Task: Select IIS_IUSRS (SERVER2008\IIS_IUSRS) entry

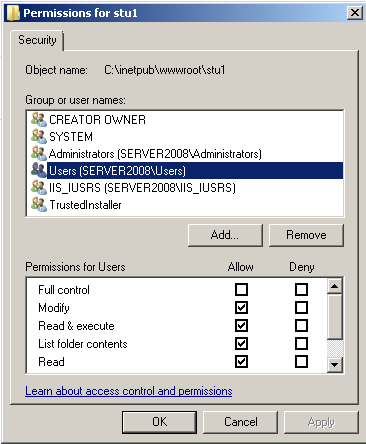Action: (142, 188)
